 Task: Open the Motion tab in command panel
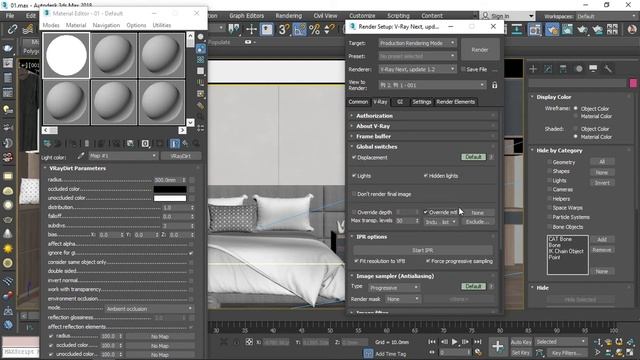578,69
